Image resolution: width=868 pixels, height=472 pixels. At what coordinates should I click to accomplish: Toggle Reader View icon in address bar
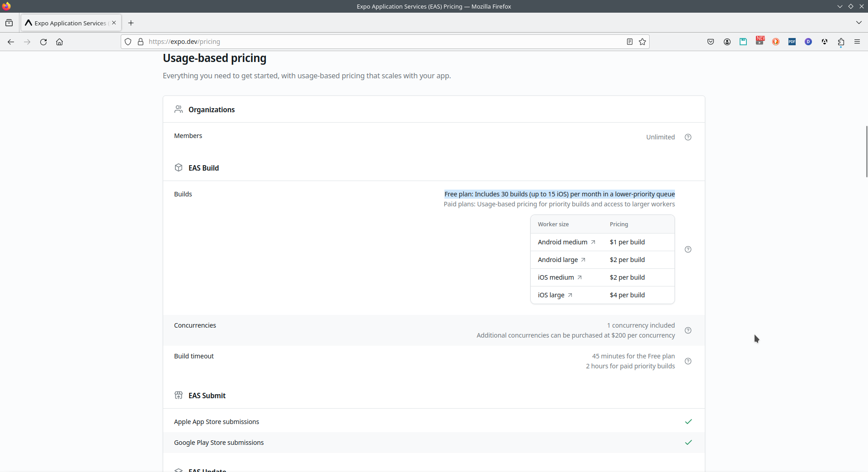pos(629,42)
